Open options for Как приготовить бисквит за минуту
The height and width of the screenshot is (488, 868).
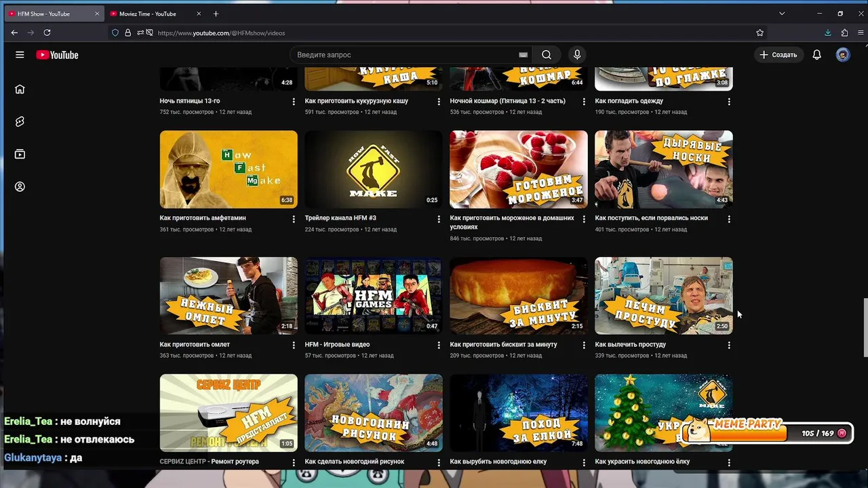[x=584, y=345]
